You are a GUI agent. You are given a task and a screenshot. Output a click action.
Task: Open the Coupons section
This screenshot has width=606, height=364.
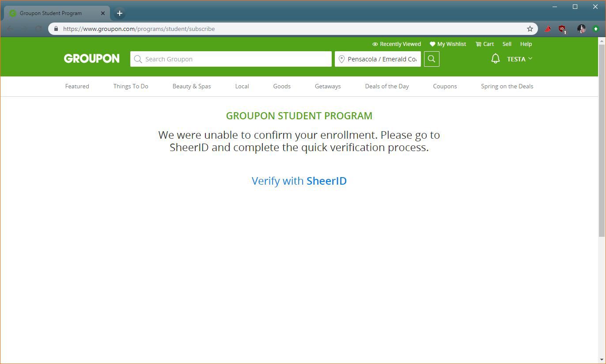pos(445,86)
